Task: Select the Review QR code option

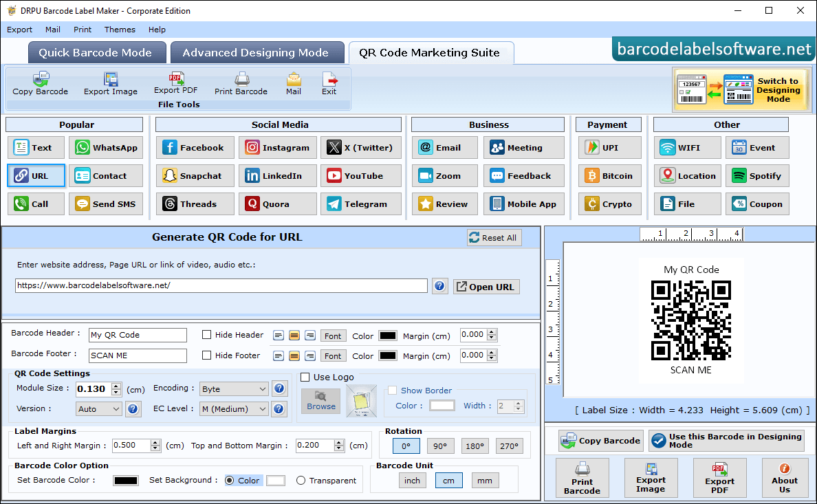Action: (x=444, y=204)
